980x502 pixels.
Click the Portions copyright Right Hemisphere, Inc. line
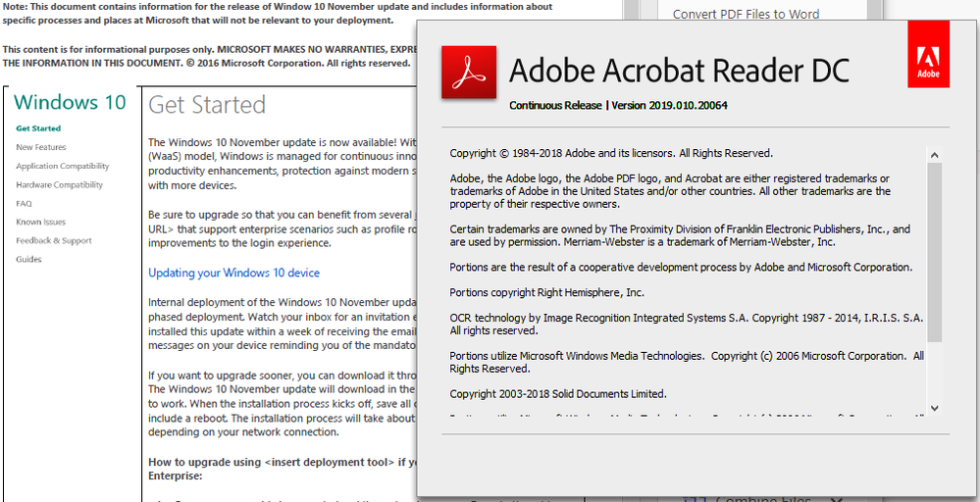click(546, 292)
